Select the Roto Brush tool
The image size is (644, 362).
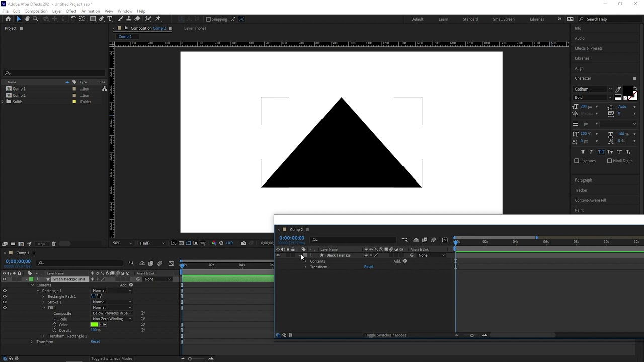pyautogui.click(x=148, y=19)
